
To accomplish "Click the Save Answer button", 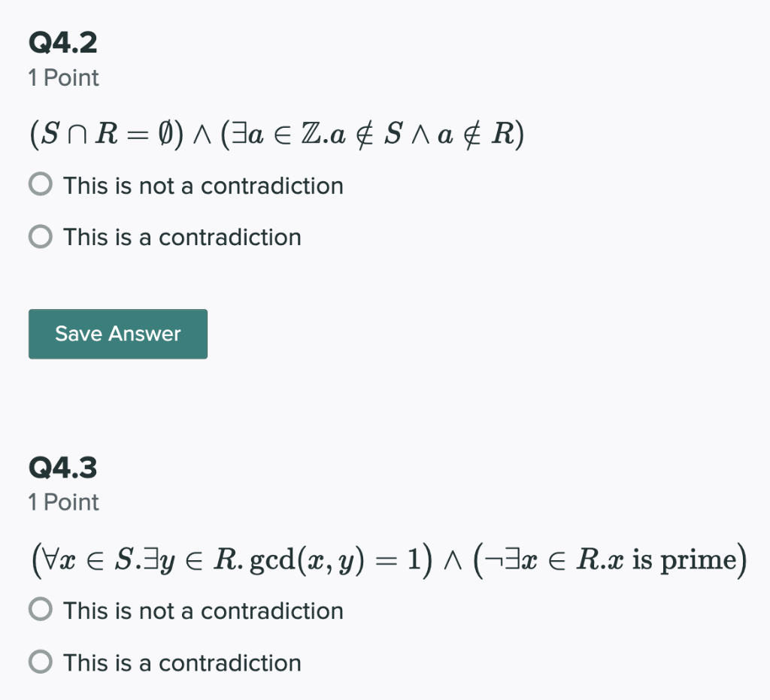I will (117, 334).
